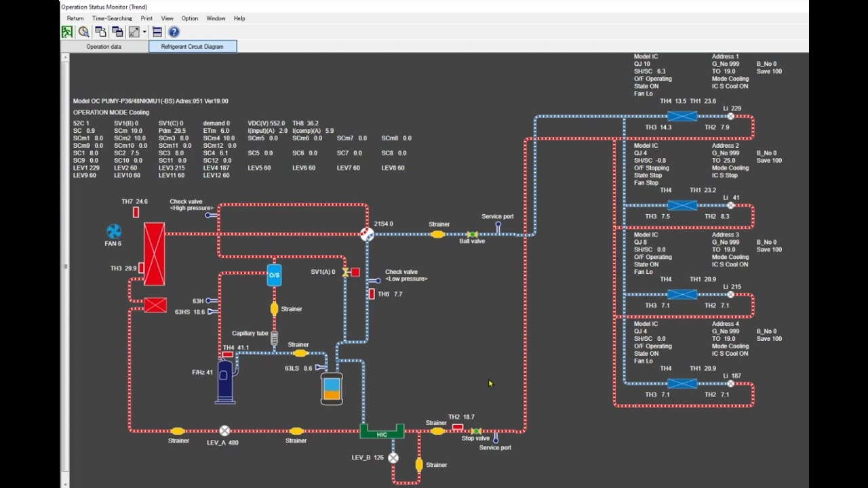The height and width of the screenshot is (488, 868).
Task: Switch to the Operation data tab
Action: [104, 47]
